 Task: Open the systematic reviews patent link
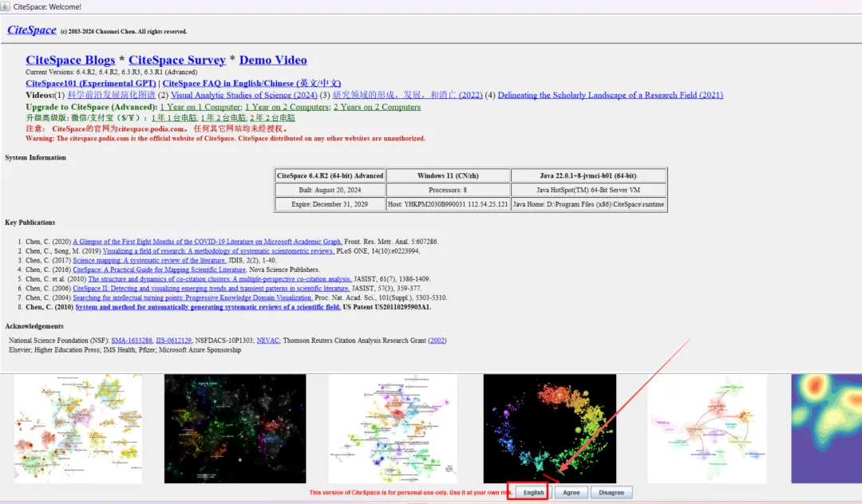(x=208, y=307)
